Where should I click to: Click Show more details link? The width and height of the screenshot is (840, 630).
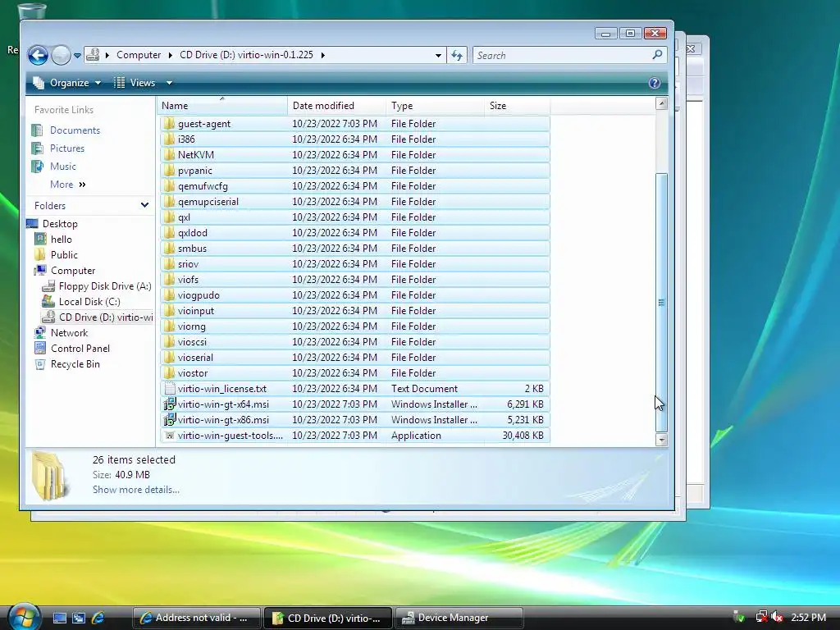click(136, 490)
